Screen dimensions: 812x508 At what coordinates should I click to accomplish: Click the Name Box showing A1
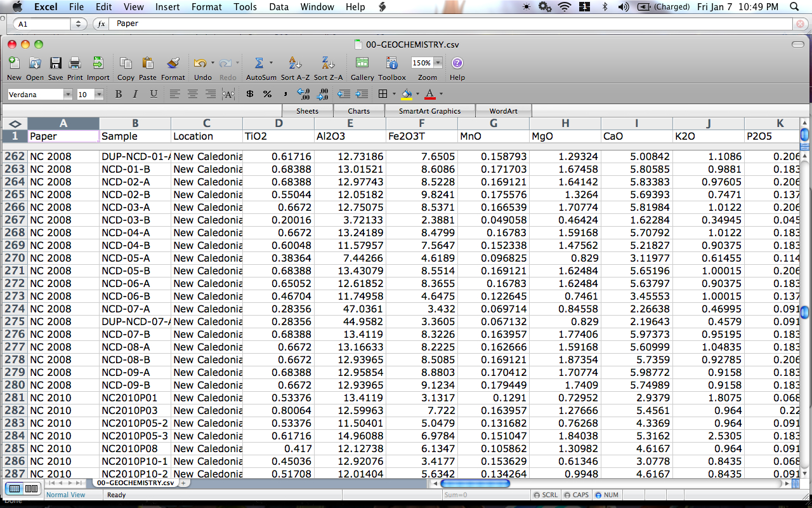(43, 24)
